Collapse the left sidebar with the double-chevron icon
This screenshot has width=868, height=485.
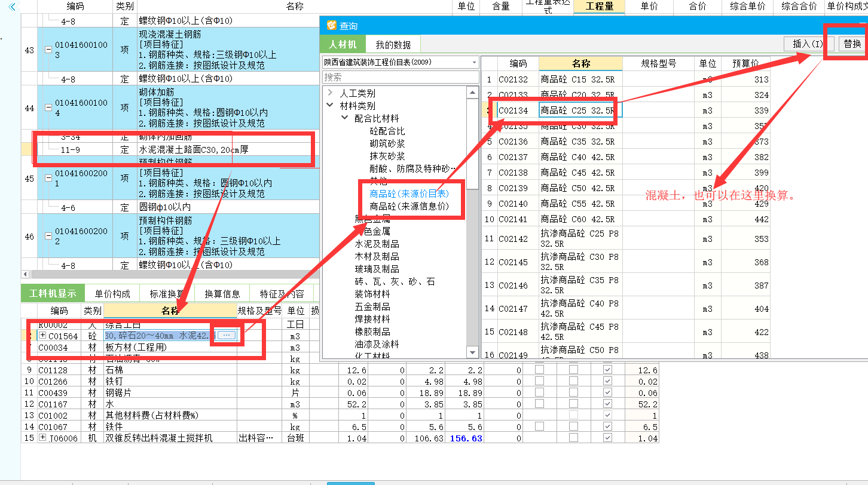tap(12, 7)
